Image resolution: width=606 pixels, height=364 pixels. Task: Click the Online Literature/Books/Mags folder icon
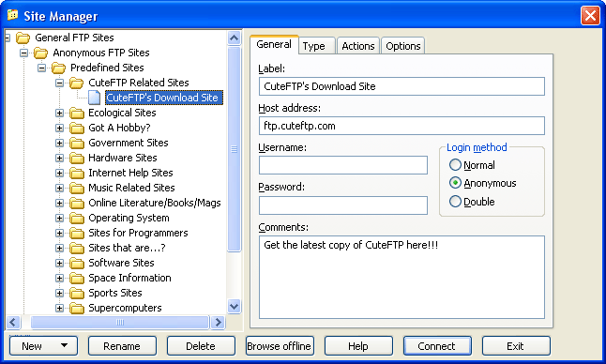click(77, 204)
